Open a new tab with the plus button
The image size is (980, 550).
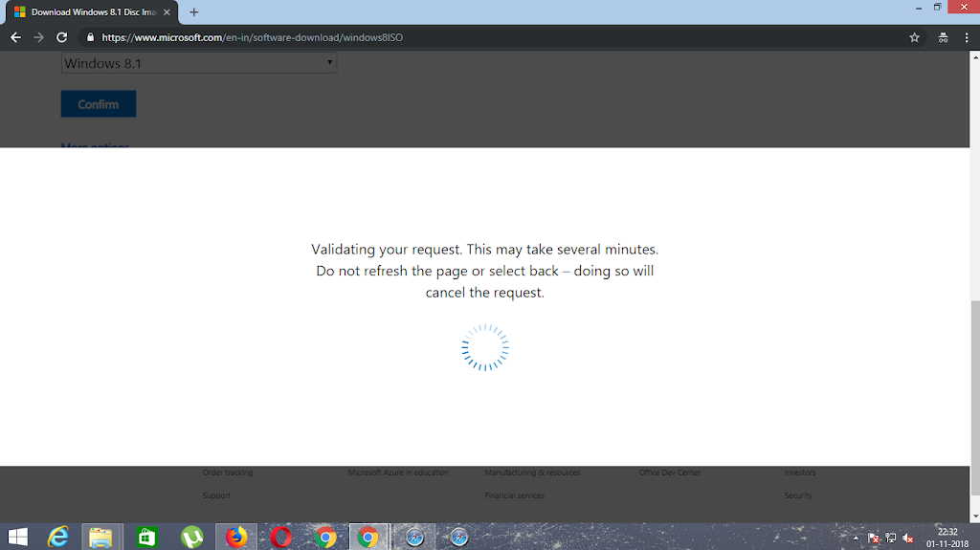pyautogui.click(x=194, y=12)
